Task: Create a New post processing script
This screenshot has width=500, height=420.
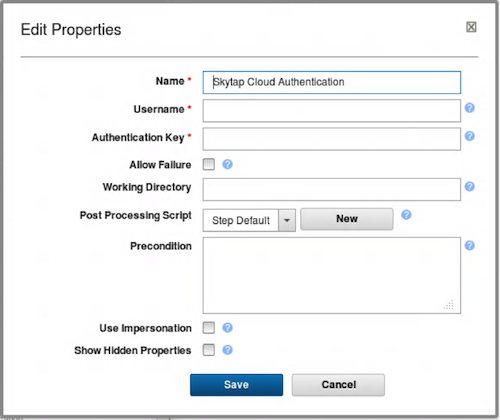Action: (x=347, y=219)
